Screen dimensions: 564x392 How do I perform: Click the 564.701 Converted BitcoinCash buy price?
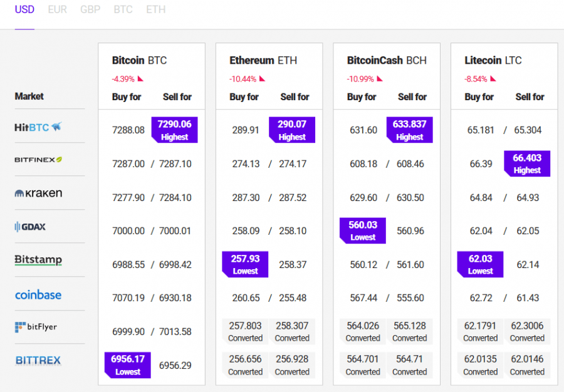(363, 365)
